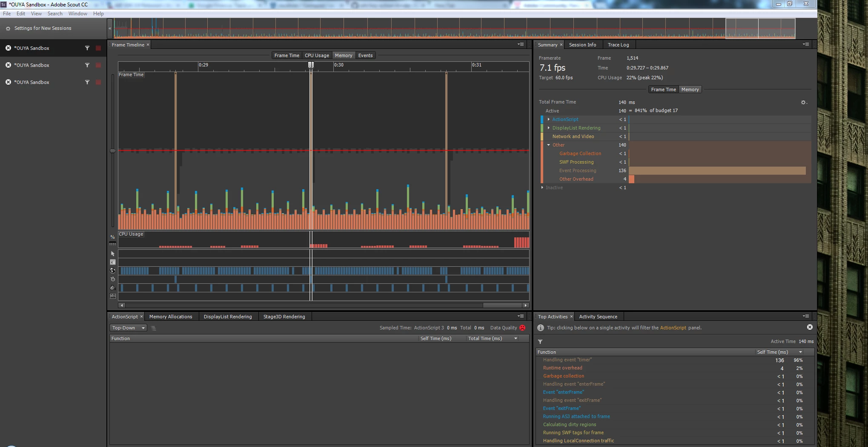Click the keyboard events K icon
The height and width of the screenshot is (447, 868).
113,262
